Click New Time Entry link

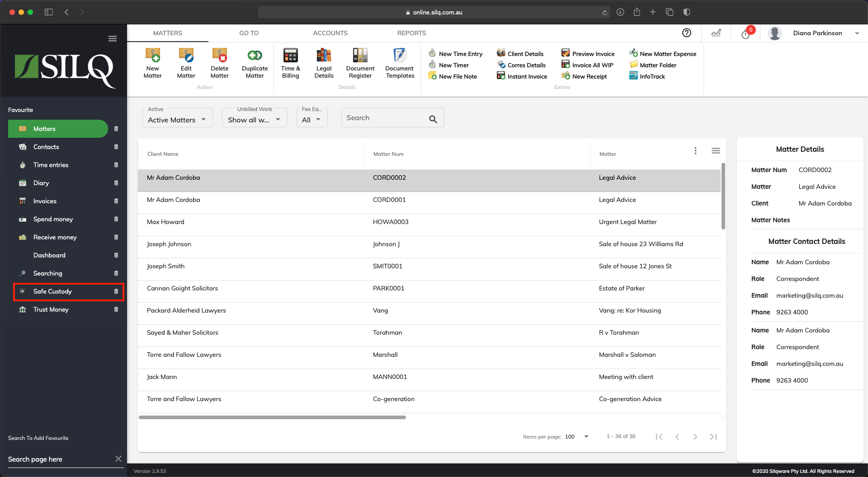click(x=460, y=54)
